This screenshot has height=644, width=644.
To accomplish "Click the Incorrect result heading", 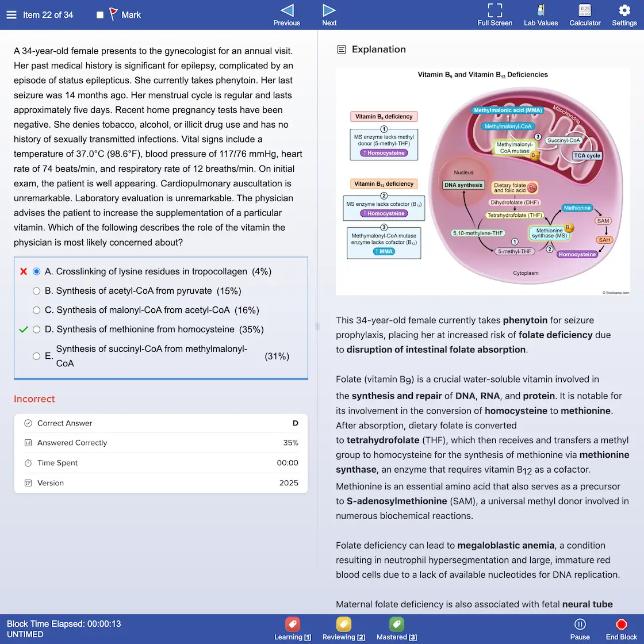I will (x=34, y=399).
